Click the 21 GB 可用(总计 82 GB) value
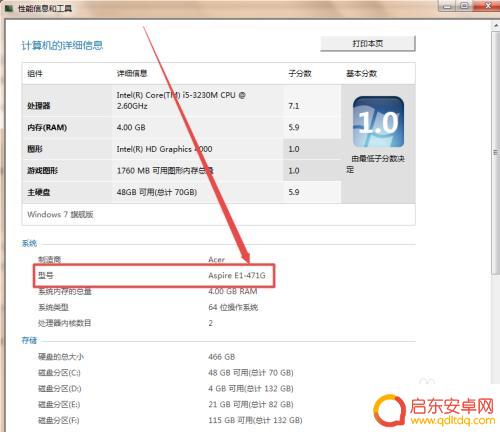500x432 pixels. (251, 405)
